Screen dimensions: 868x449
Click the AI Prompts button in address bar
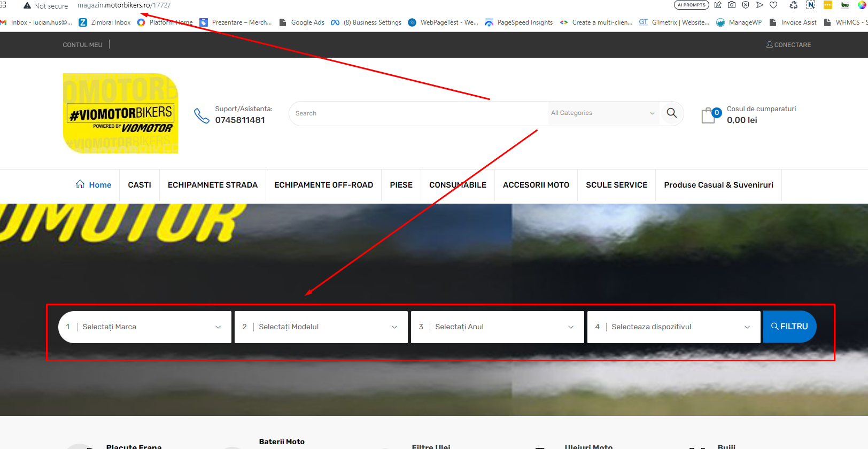pyautogui.click(x=692, y=5)
